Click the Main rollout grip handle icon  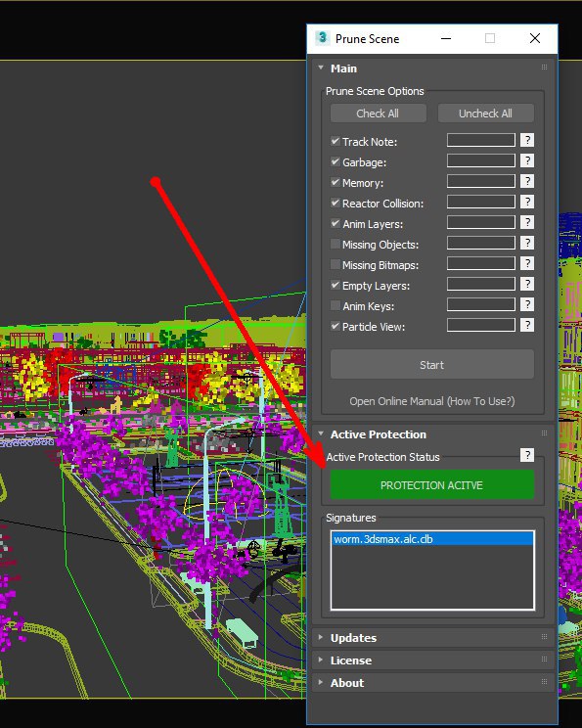(x=544, y=68)
